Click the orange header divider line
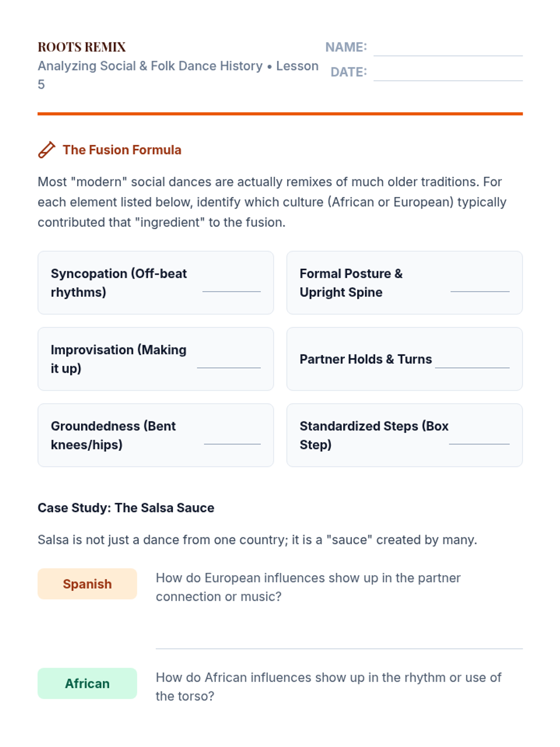The height and width of the screenshot is (747, 560). click(280, 113)
